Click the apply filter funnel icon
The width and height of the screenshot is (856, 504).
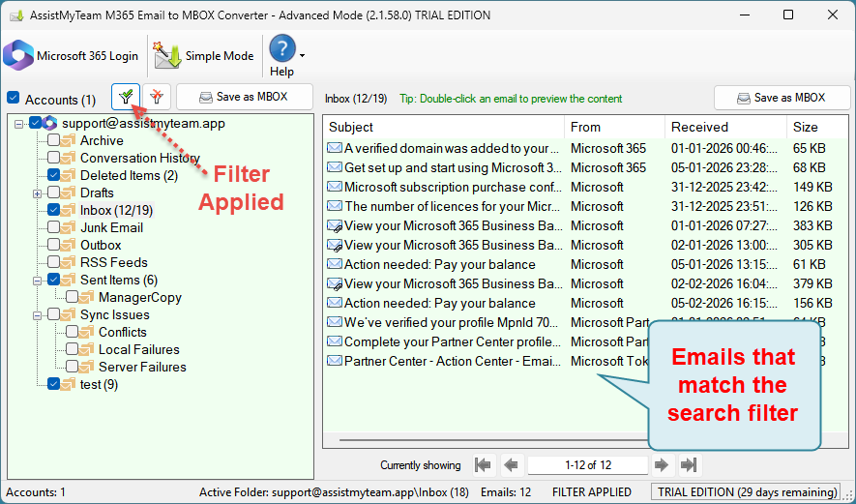pos(125,98)
